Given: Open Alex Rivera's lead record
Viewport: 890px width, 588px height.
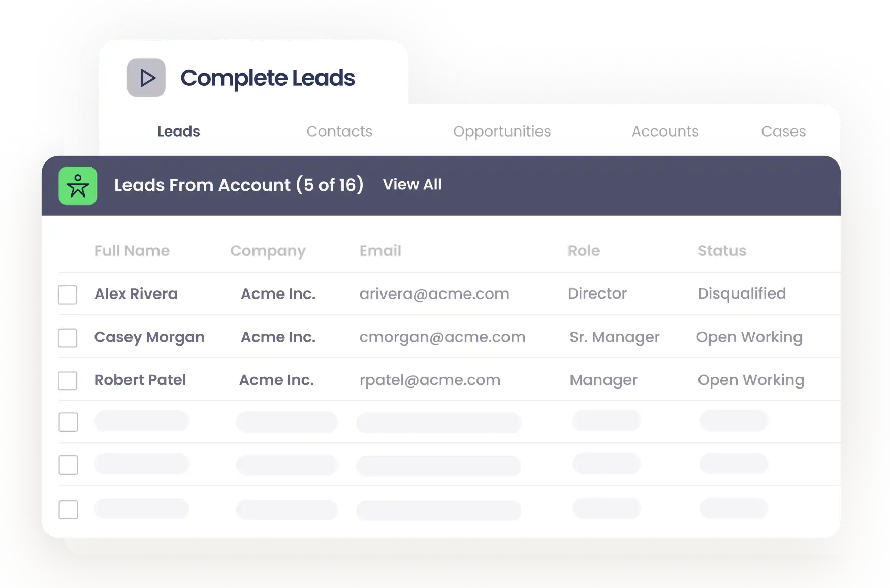Looking at the screenshot, I should [x=136, y=294].
